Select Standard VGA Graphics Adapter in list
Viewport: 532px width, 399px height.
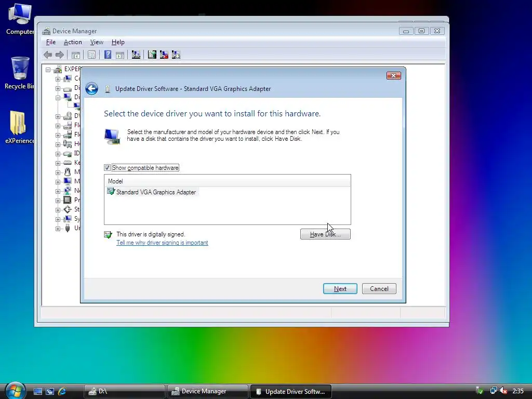pyautogui.click(x=156, y=192)
